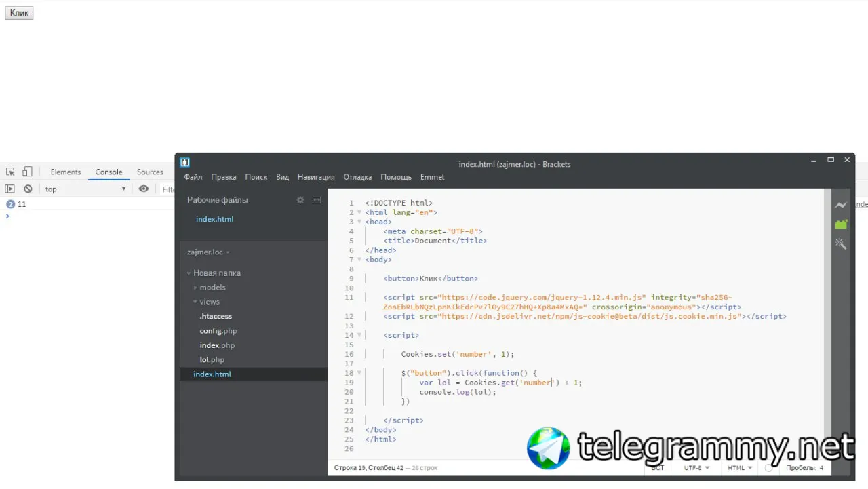
Task: Click the repeat count badge beside 11
Action: 10,204
